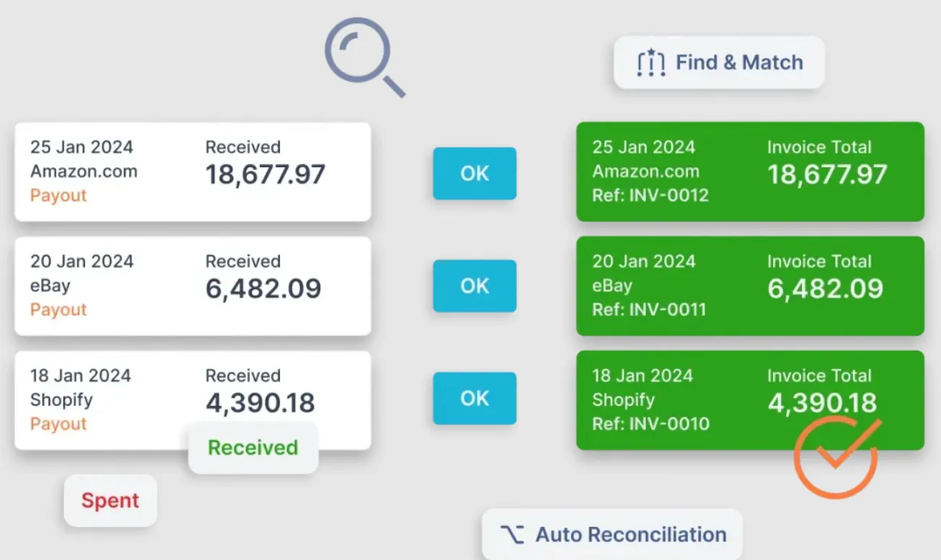Switch to the Received tab

(253, 448)
